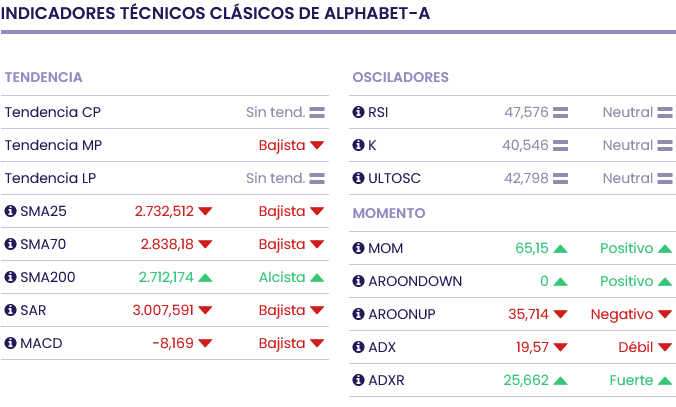Click the info icon beside ULTOSC
Viewport: 676px width, 407px height.
[359, 178]
